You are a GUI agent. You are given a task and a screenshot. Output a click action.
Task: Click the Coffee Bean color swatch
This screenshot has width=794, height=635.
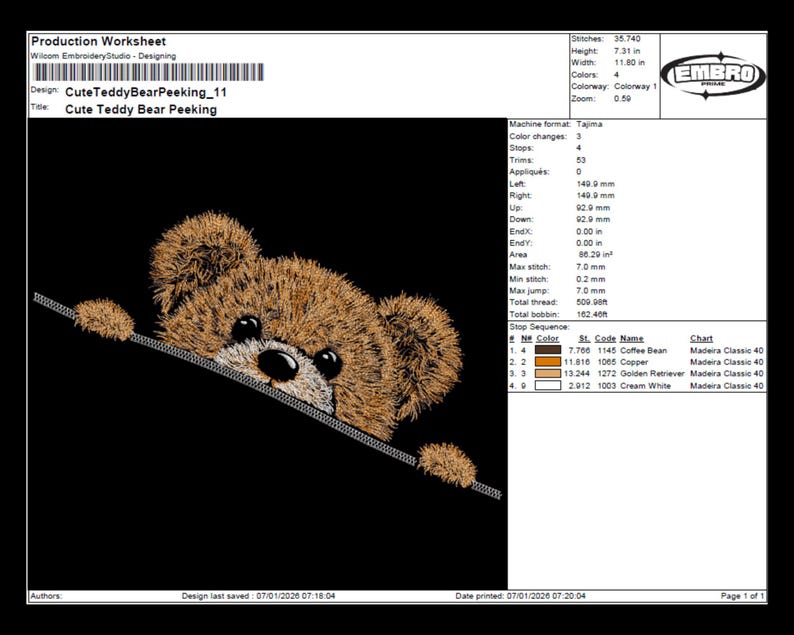tap(548, 350)
